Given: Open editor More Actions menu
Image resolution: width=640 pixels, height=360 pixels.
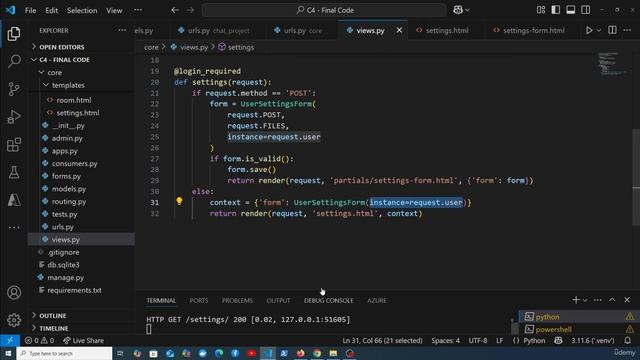Looking at the screenshot, I should coord(627,30).
